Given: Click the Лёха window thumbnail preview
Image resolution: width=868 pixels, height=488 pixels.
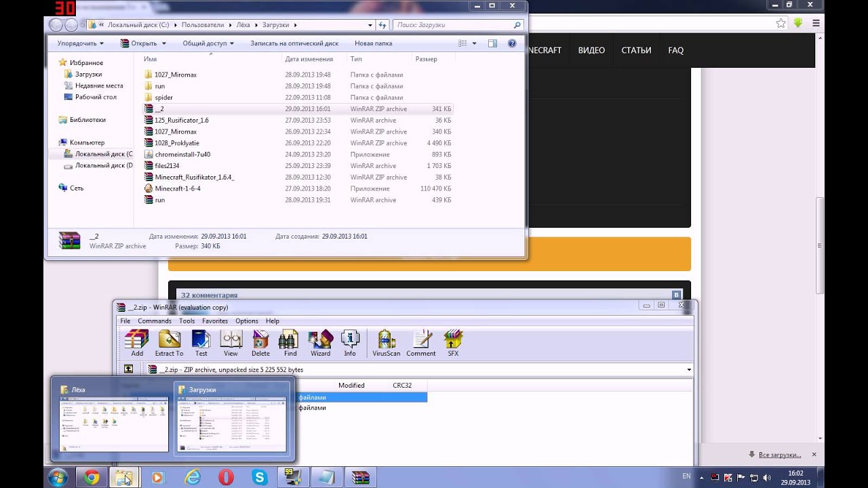Looking at the screenshot, I should coord(113,418).
